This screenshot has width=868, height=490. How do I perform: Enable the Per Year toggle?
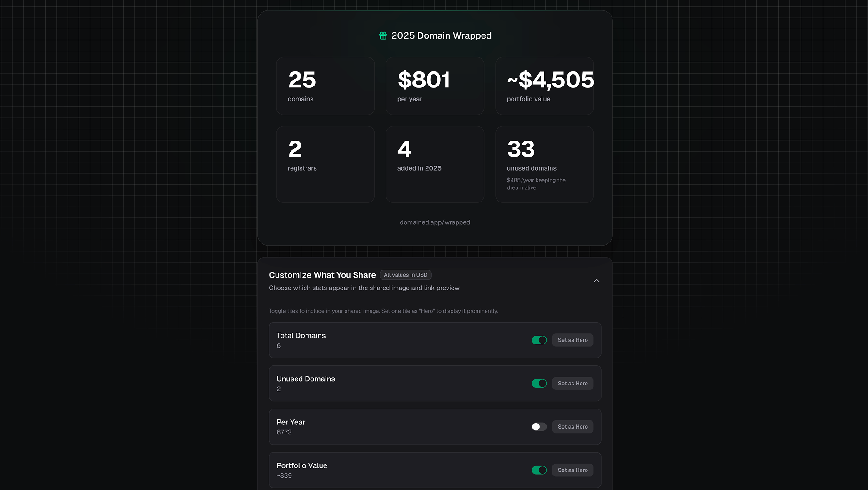tap(539, 426)
